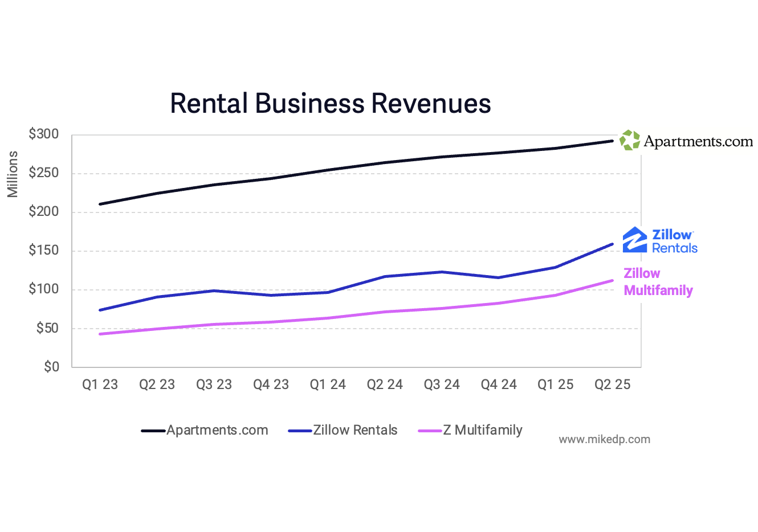This screenshot has height=532, width=758.
Task: Click the green Apartments.com pinwheel logo
Action: click(x=629, y=138)
